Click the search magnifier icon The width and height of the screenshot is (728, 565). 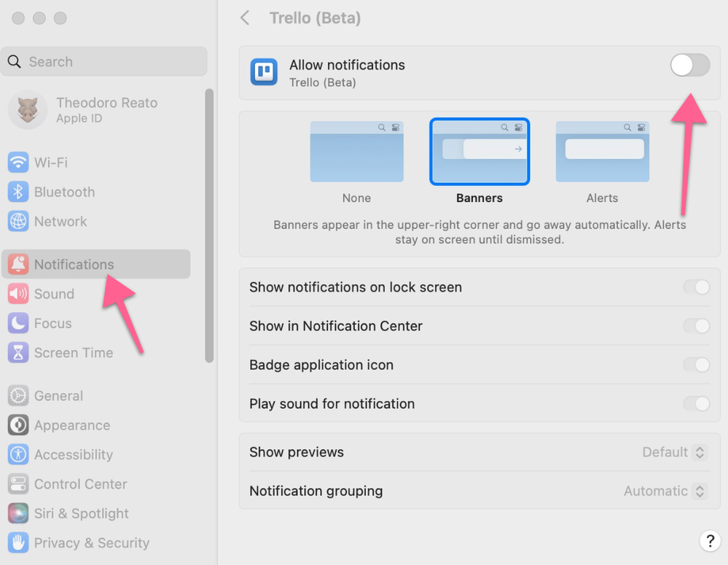(15, 61)
